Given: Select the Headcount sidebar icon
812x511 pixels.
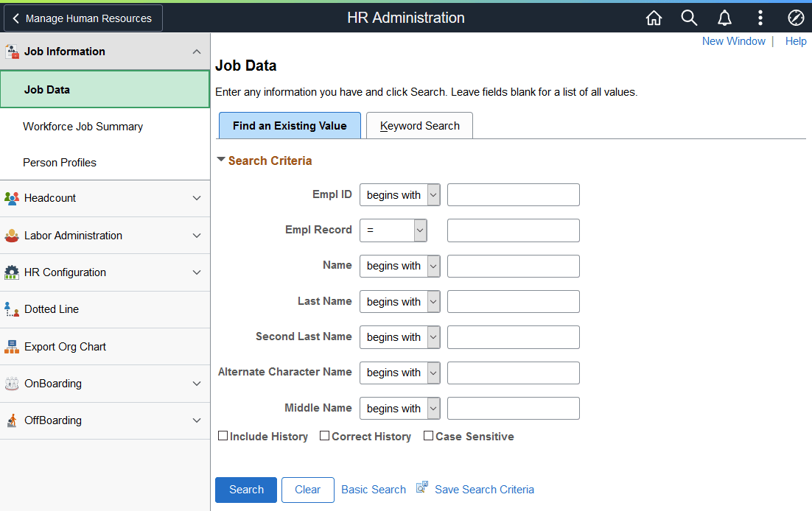Looking at the screenshot, I should [x=13, y=198].
